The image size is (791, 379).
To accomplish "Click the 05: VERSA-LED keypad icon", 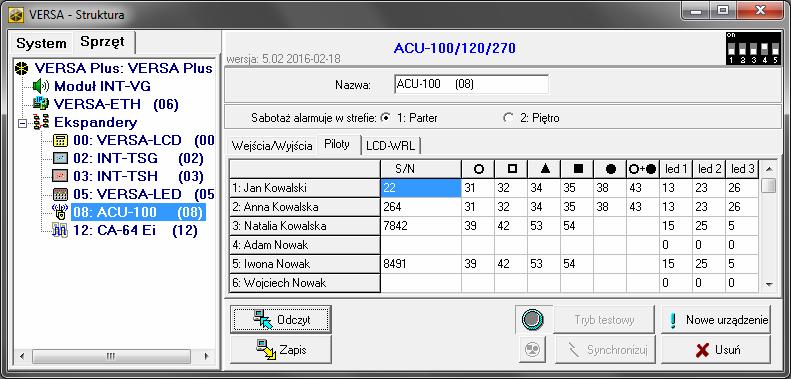I will click(x=61, y=194).
